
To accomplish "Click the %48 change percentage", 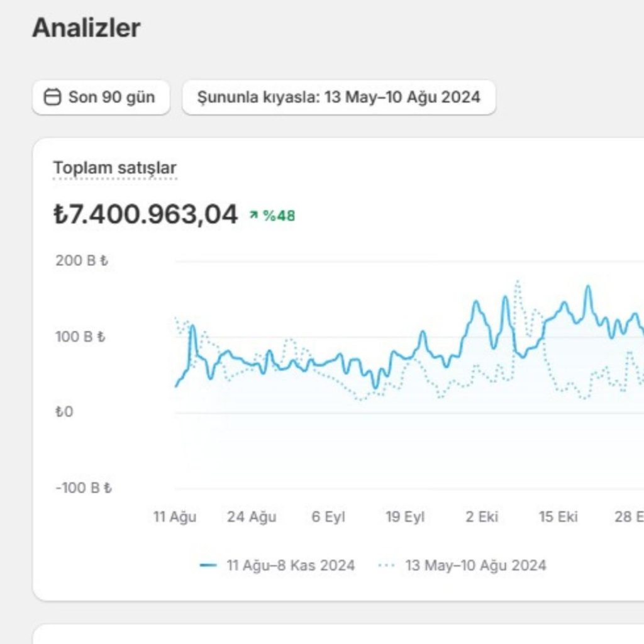I will [x=279, y=216].
